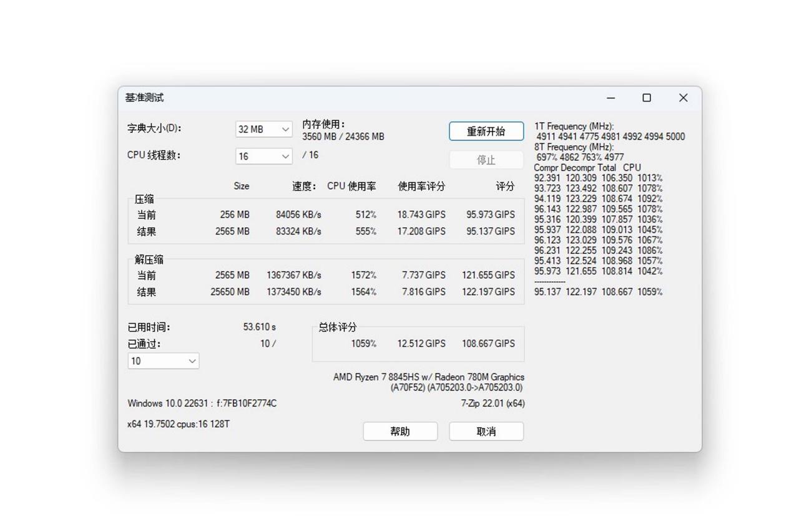Screen dimensions: 799x532
Task: Click the CPU 使用率 column header
Action: click(x=351, y=186)
